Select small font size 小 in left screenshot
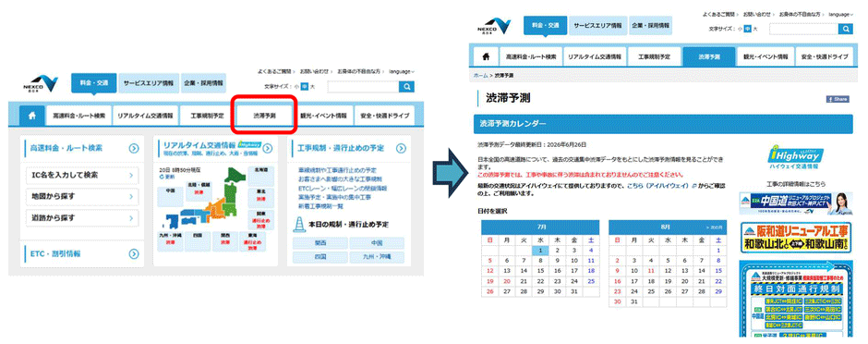The width and height of the screenshot is (868, 344). (296, 86)
